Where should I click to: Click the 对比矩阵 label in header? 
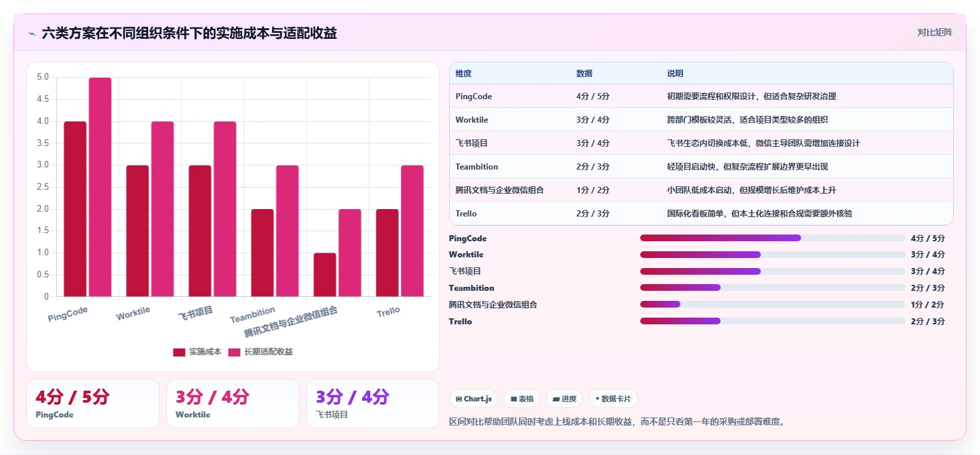pyautogui.click(x=934, y=32)
